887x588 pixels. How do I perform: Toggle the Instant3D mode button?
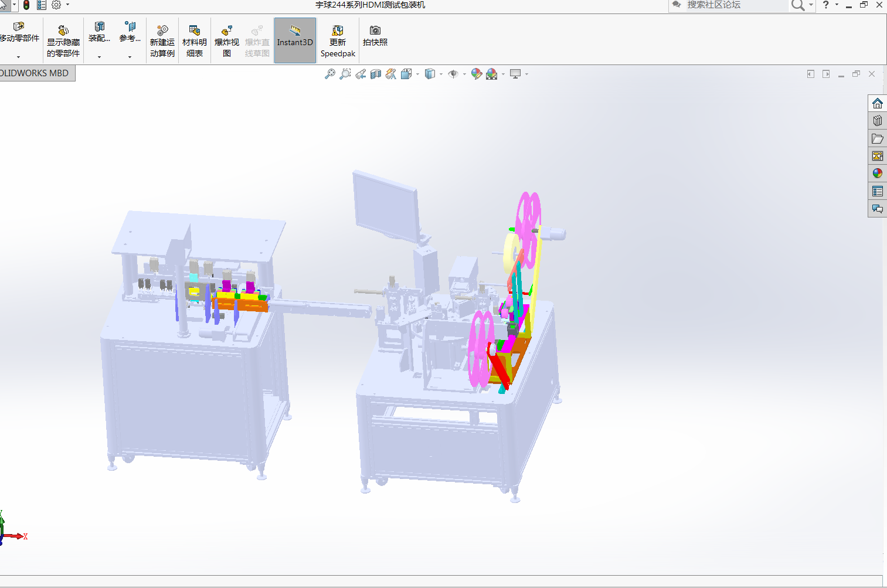click(295, 40)
